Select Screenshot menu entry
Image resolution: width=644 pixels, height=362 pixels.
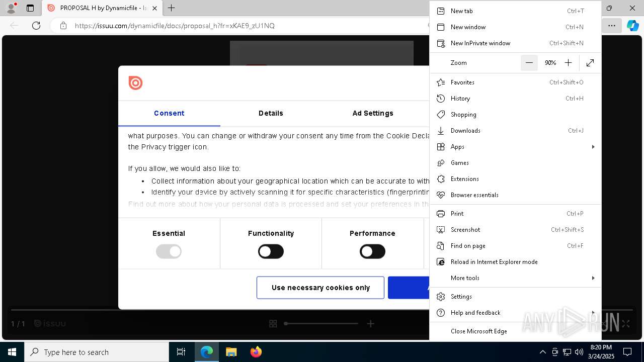[x=515, y=230]
